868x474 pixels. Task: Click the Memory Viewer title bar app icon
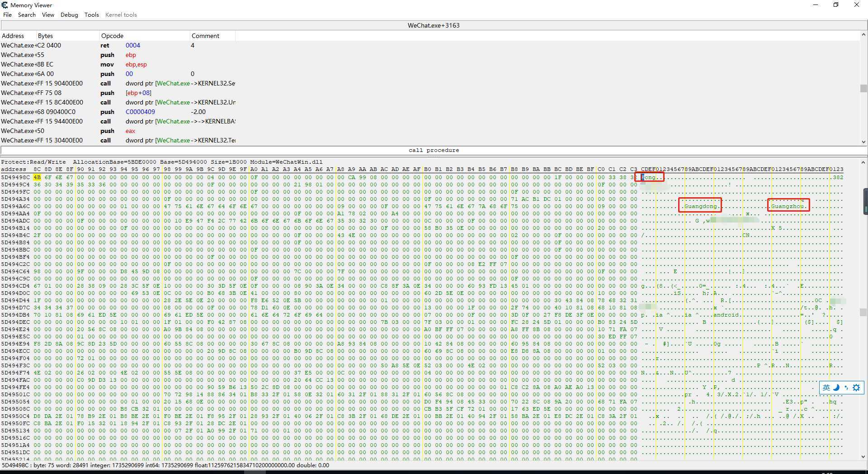pos(5,5)
